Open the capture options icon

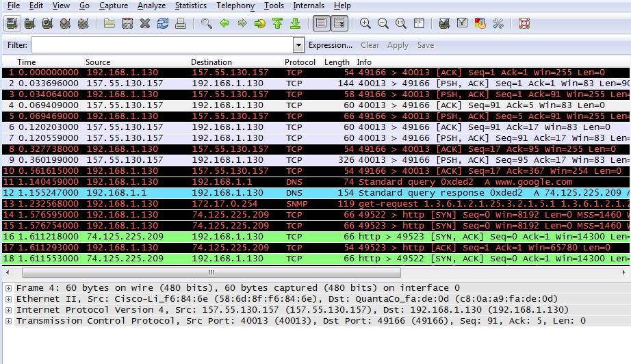click(x=30, y=23)
